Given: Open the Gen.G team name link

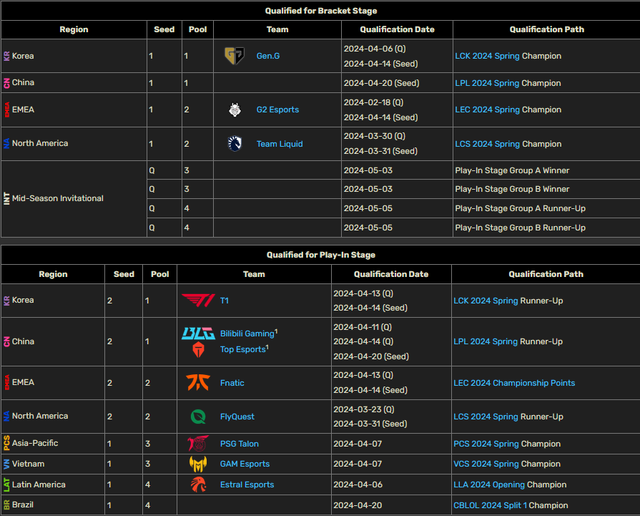Looking at the screenshot, I should pos(268,56).
